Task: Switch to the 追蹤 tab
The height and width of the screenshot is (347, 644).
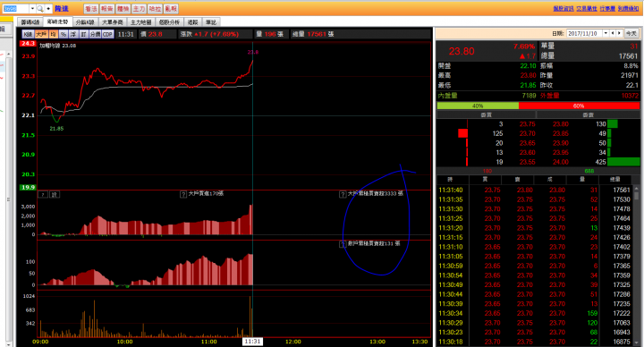Action: tap(192, 22)
